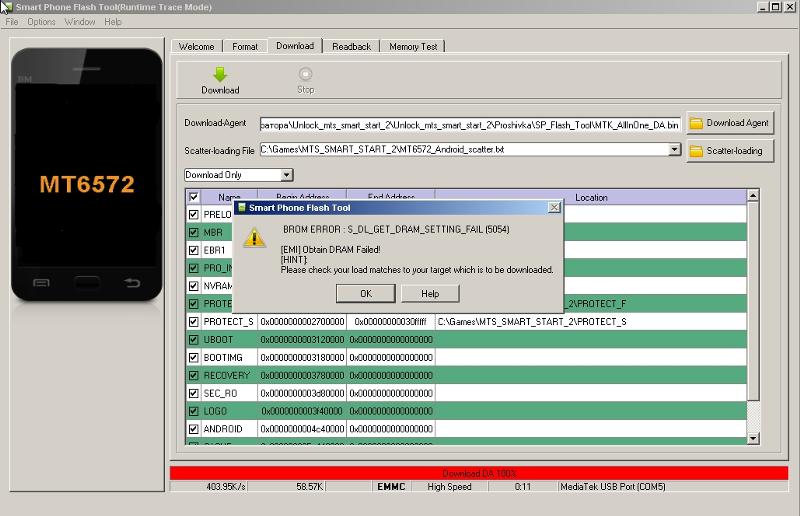
Task: Uncheck the NVRAM row checkbox
Action: coord(193,286)
